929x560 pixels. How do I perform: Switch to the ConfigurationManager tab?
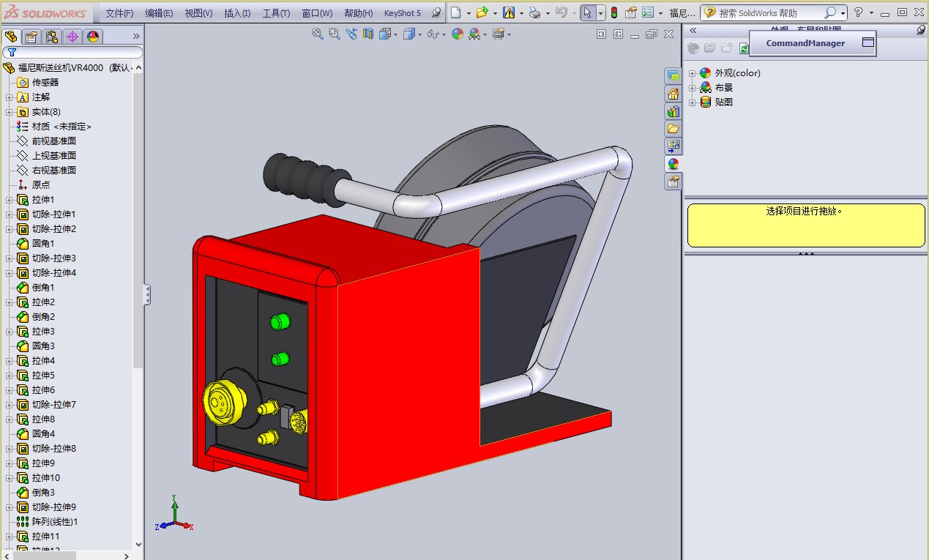click(x=52, y=37)
